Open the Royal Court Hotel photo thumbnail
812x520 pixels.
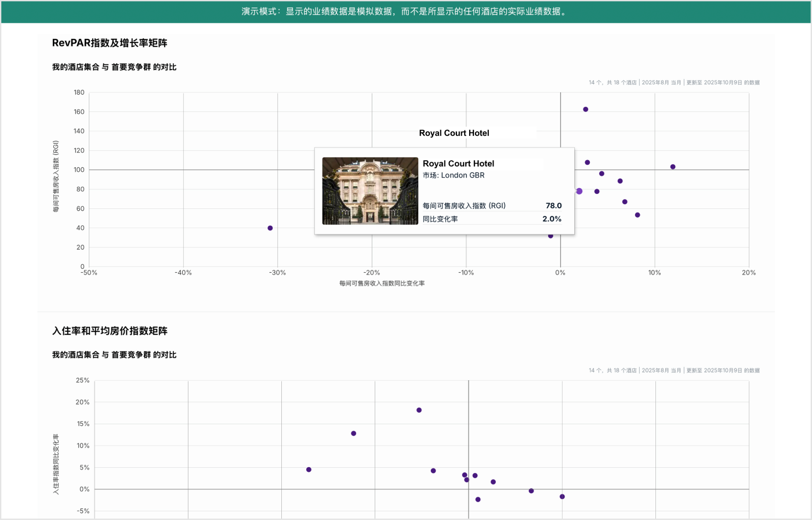click(x=370, y=191)
